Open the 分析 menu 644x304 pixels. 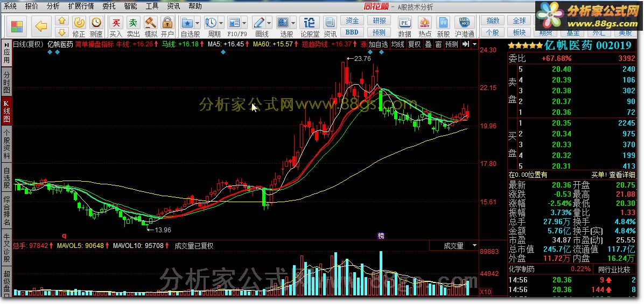tap(53, 6)
